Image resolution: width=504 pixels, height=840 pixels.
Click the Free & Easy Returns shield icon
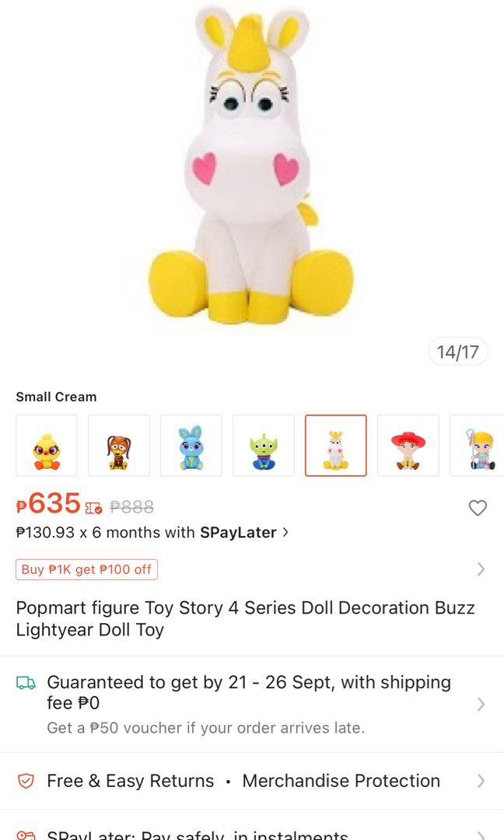[24, 781]
